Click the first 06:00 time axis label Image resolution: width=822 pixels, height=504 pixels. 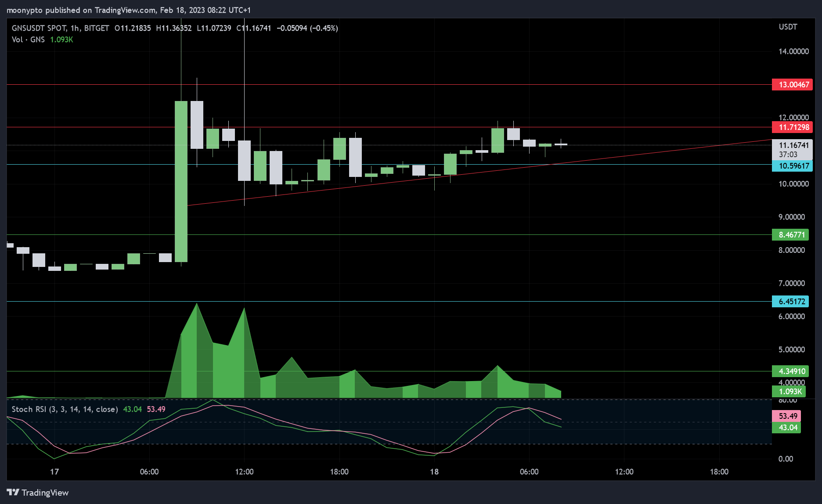tap(149, 472)
